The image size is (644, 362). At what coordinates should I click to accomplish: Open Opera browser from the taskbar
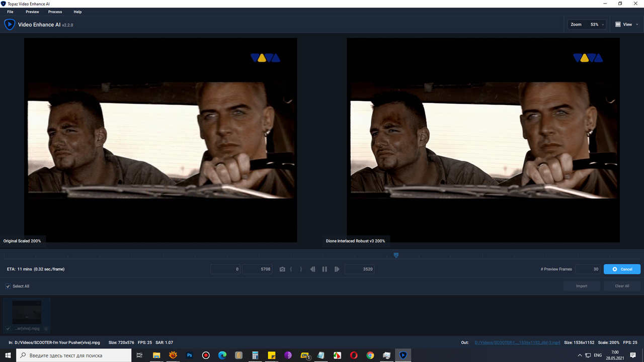tap(354, 355)
